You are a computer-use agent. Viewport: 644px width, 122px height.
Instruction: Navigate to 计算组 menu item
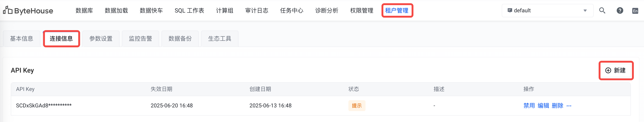pos(225,10)
